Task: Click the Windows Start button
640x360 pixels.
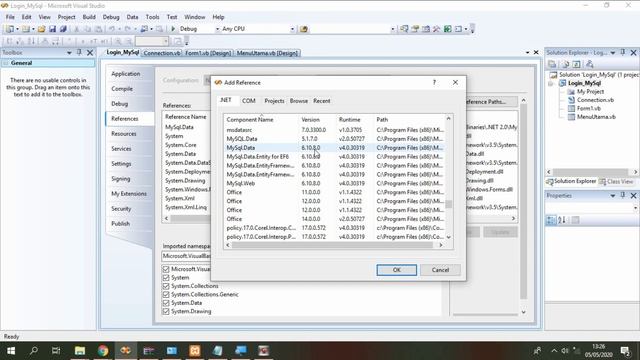Action: [11, 351]
